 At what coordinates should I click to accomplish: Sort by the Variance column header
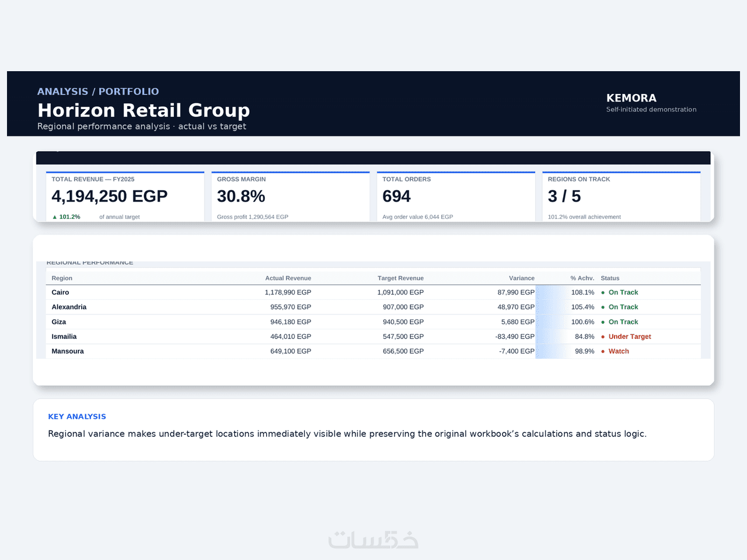pos(522,278)
